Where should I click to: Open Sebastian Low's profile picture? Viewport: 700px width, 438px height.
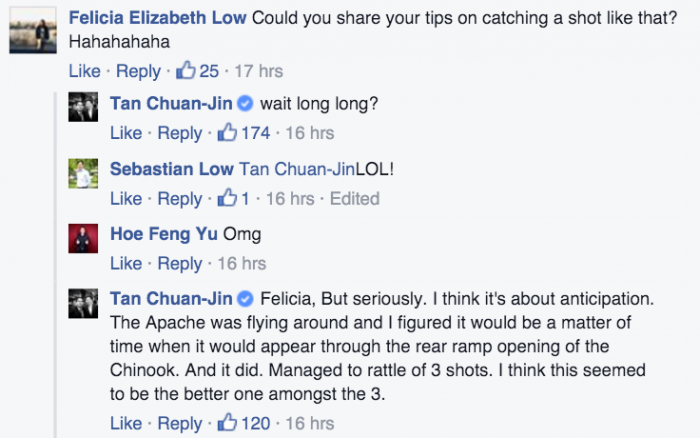[x=82, y=174]
